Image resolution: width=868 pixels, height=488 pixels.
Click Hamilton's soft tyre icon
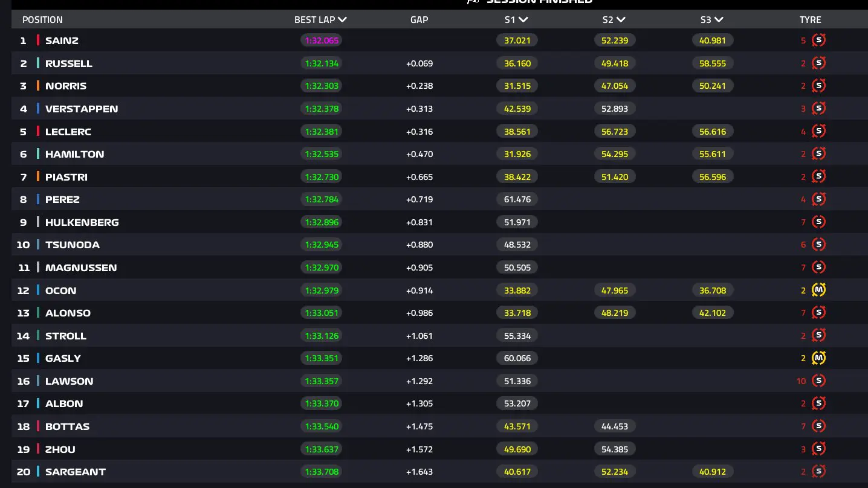pos(818,154)
